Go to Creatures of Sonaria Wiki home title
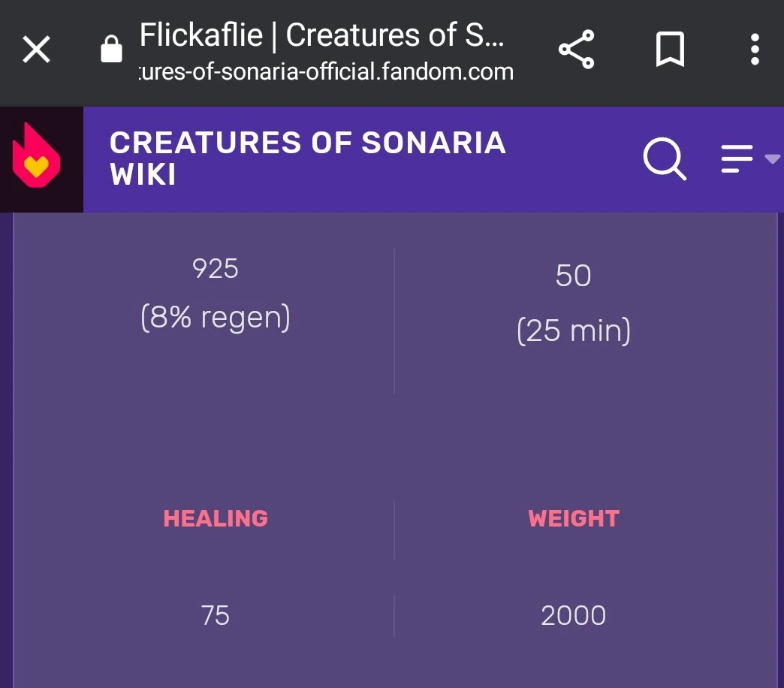 [x=308, y=158]
